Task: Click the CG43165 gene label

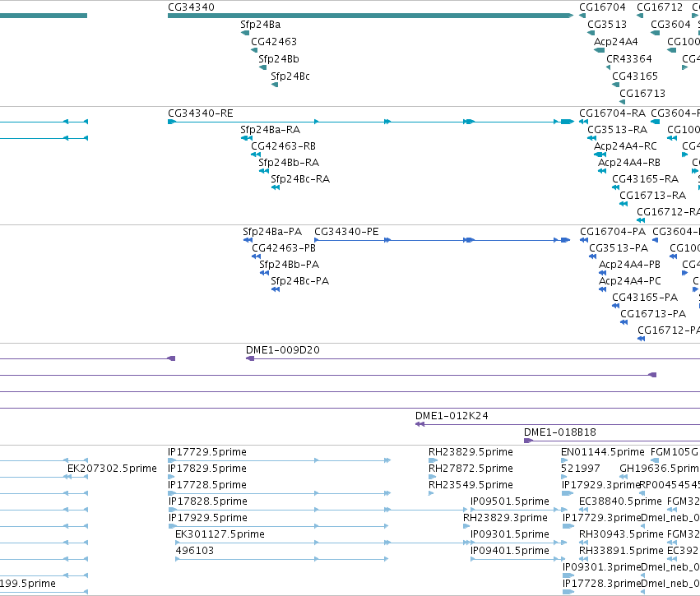Action: 635,76
